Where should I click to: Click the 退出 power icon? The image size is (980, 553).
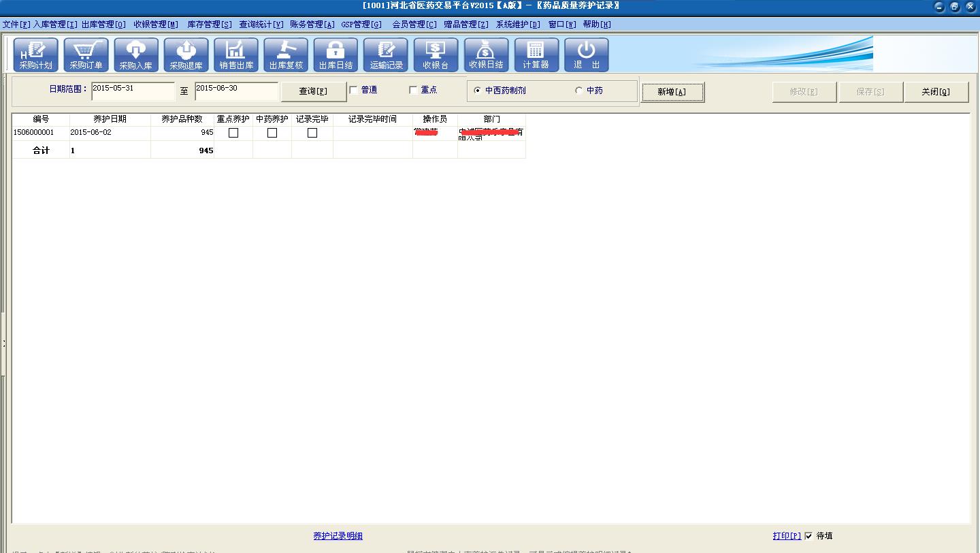(x=586, y=55)
